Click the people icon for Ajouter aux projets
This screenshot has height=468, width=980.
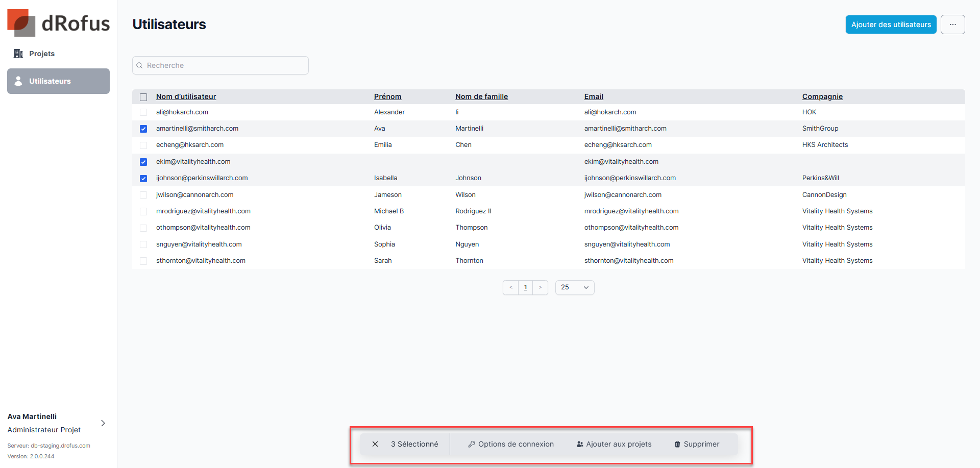(580, 444)
